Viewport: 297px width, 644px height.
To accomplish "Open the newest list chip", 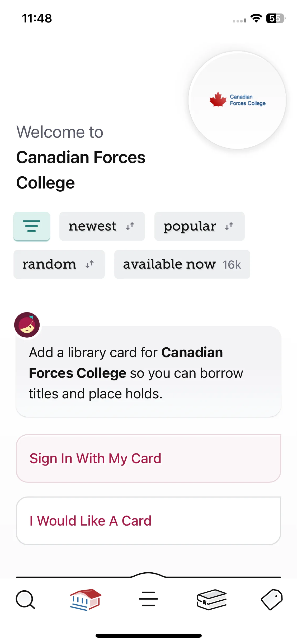I will [102, 226].
